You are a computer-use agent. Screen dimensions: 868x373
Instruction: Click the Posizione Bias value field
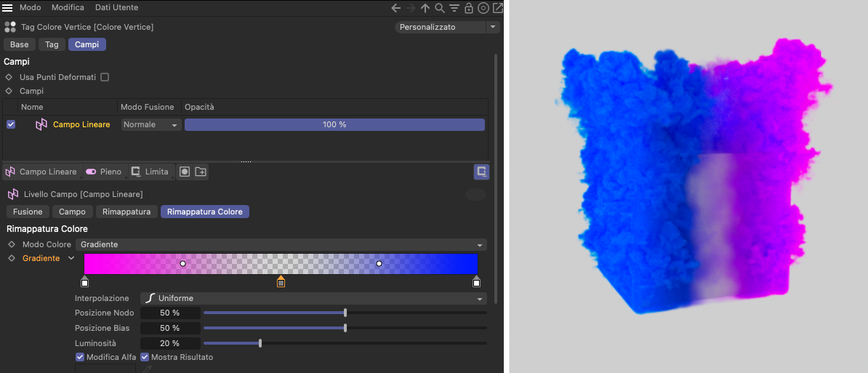point(170,328)
